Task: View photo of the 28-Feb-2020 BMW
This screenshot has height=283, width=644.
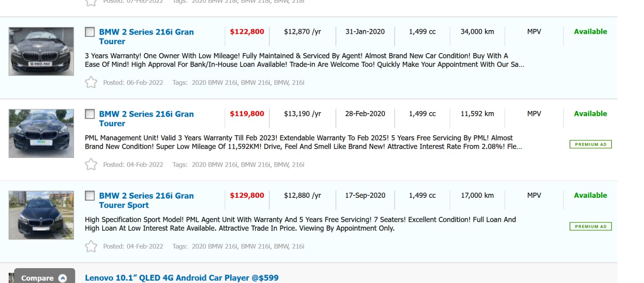Action: [x=41, y=133]
